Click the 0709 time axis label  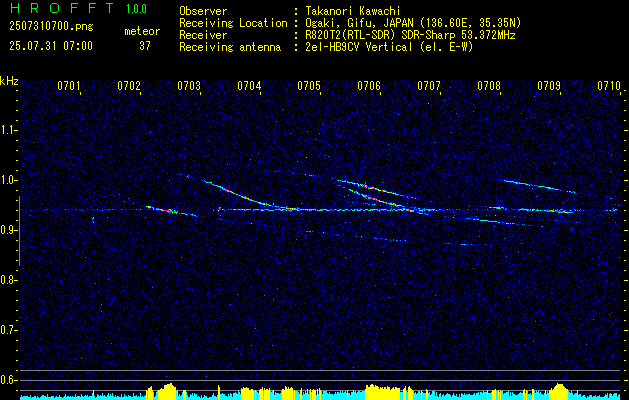click(x=549, y=85)
